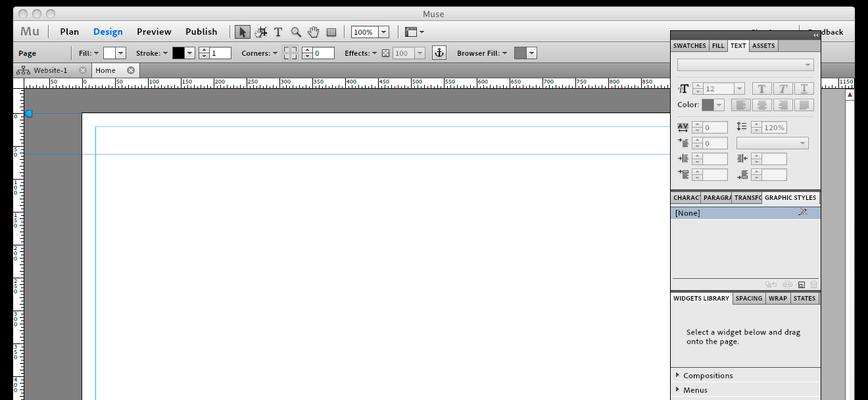Open the Stroke color dropdown arrow
868x400 pixels.
coord(190,53)
